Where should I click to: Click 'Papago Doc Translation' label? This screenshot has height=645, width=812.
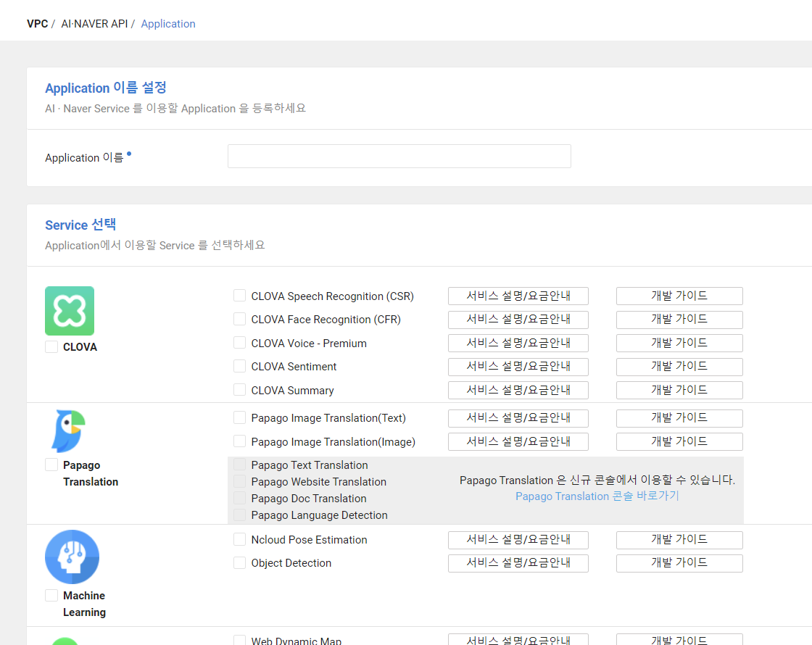point(309,498)
